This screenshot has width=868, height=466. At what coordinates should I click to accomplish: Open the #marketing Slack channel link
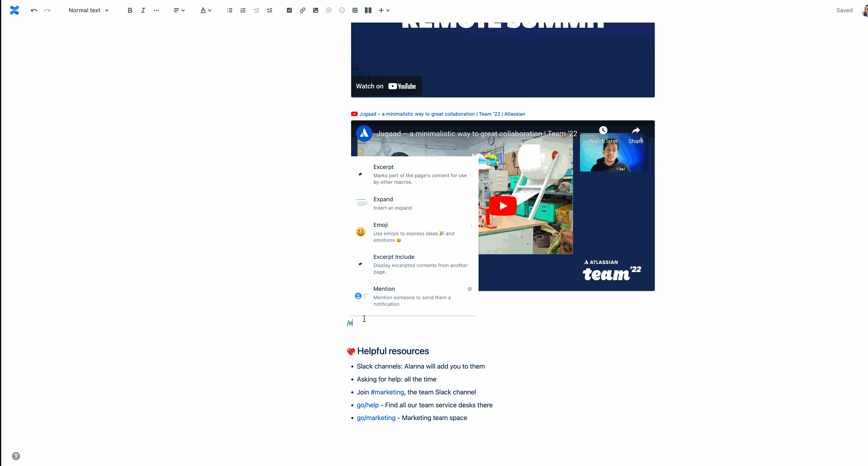387,392
